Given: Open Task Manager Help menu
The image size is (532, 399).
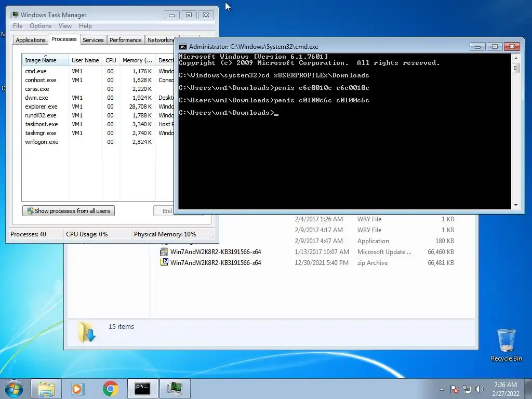Looking at the screenshot, I should click(85, 26).
